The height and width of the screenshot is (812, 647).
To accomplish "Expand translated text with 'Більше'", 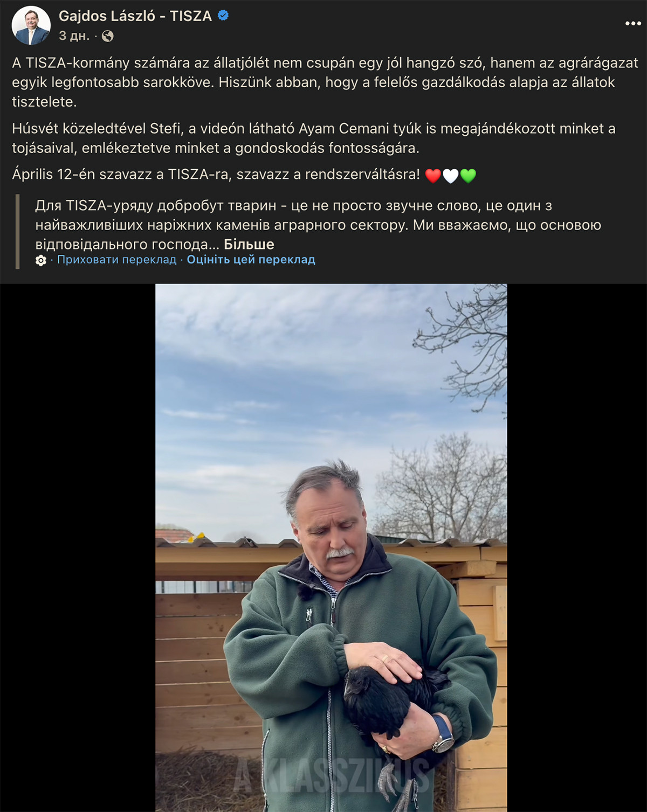I will (249, 245).
